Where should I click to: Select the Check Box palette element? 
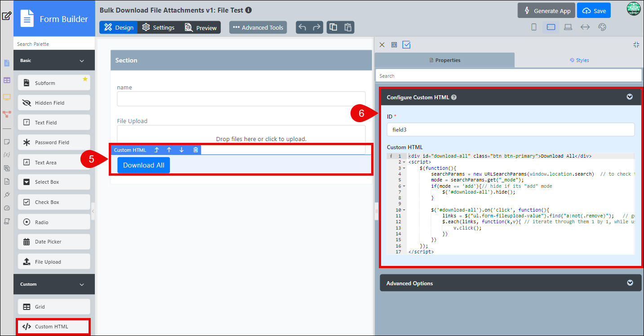pos(54,202)
